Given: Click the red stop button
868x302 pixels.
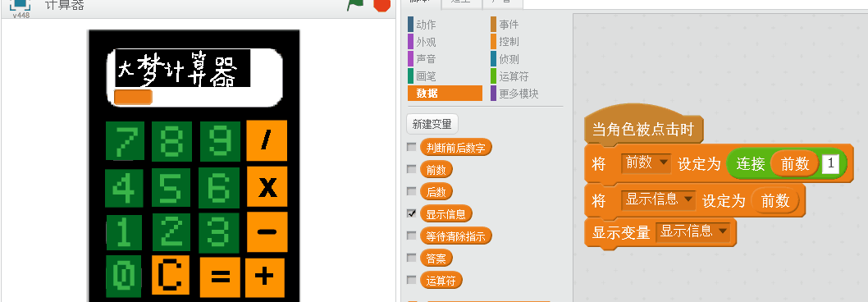Looking at the screenshot, I should 382,4.
